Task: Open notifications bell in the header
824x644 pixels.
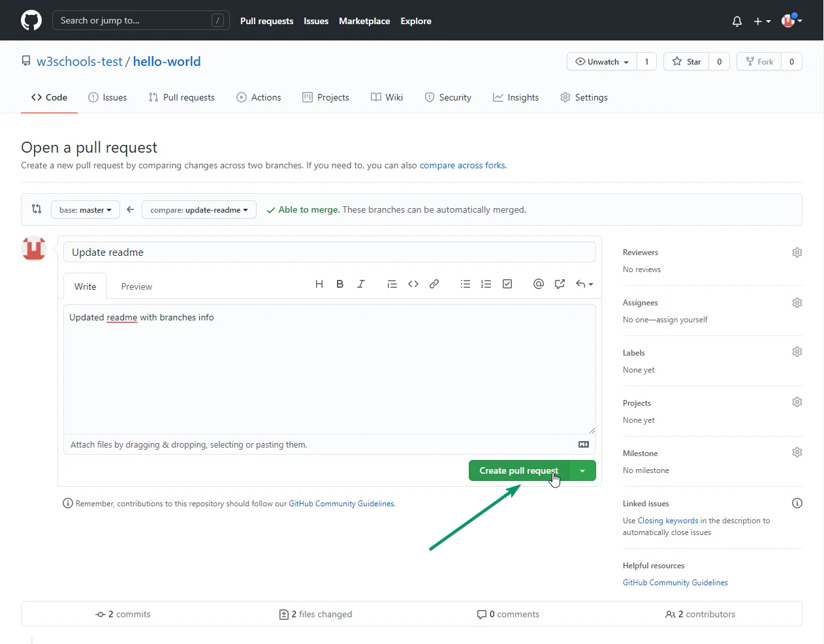Action: click(737, 21)
